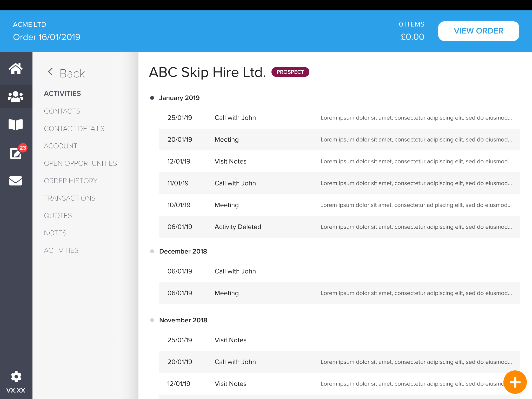Select the December 2018 timeline marker dot
Screen dimensions: 532x399
point(152,251)
